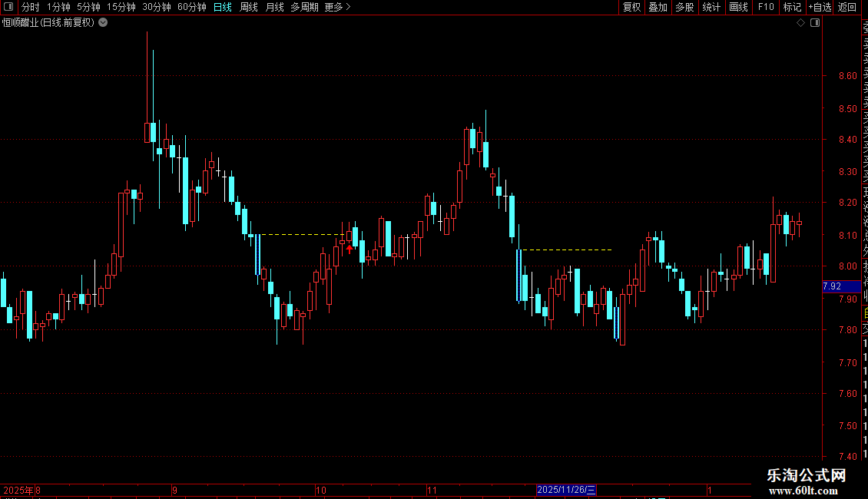Click the 8.60 price axis label

pos(847,76)
